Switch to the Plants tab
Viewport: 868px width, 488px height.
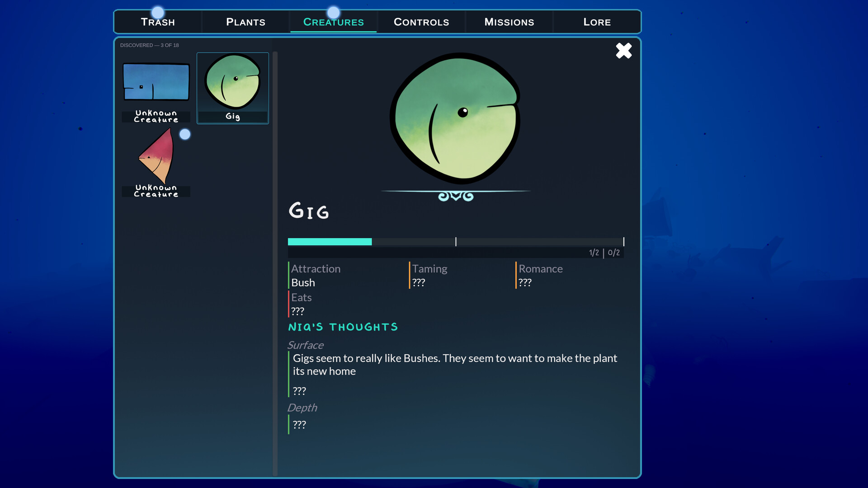pos(245,22)
